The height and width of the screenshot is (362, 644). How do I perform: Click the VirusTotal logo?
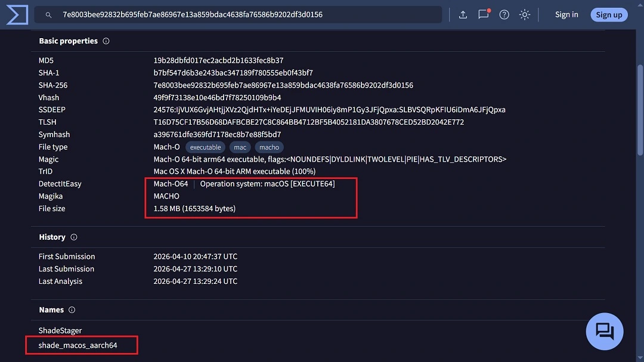pos(16,14)
